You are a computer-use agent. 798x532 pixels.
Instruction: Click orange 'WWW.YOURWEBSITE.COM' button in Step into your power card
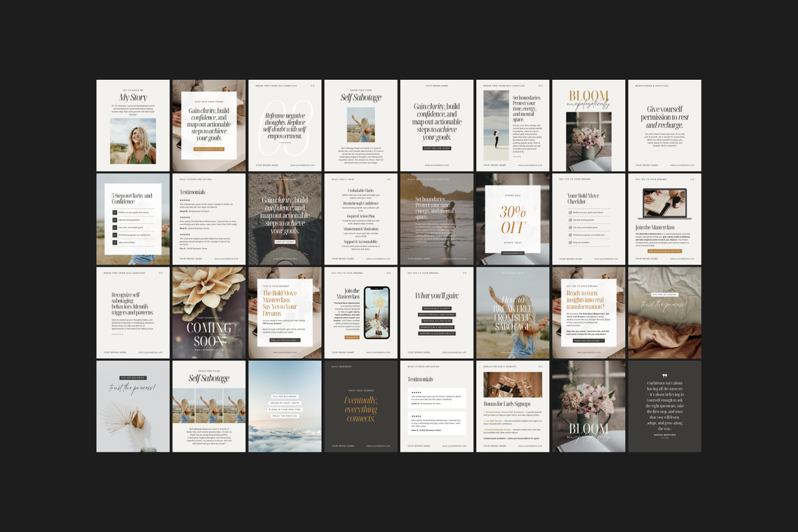coord(209,149)
